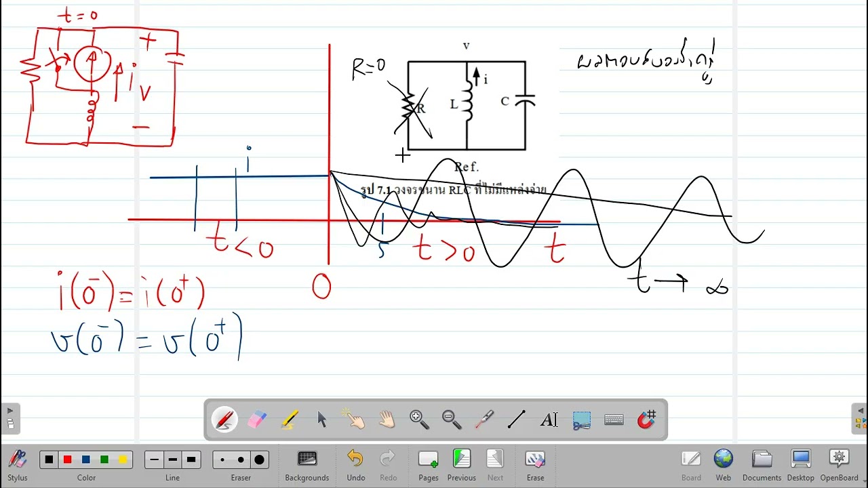Switch to Web mode
868x488 pixels.
click(724, 465)
